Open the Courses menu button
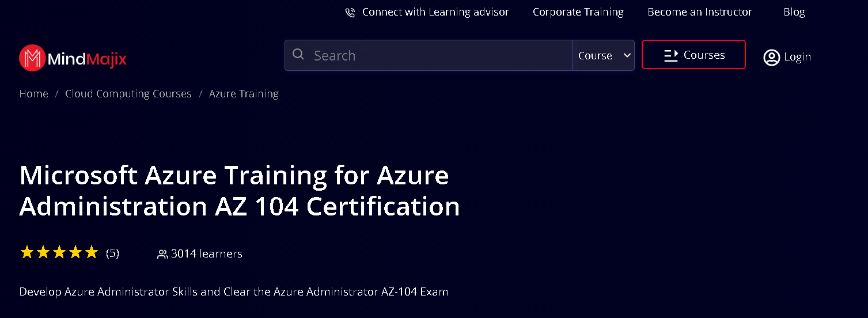 pos(693,55)
